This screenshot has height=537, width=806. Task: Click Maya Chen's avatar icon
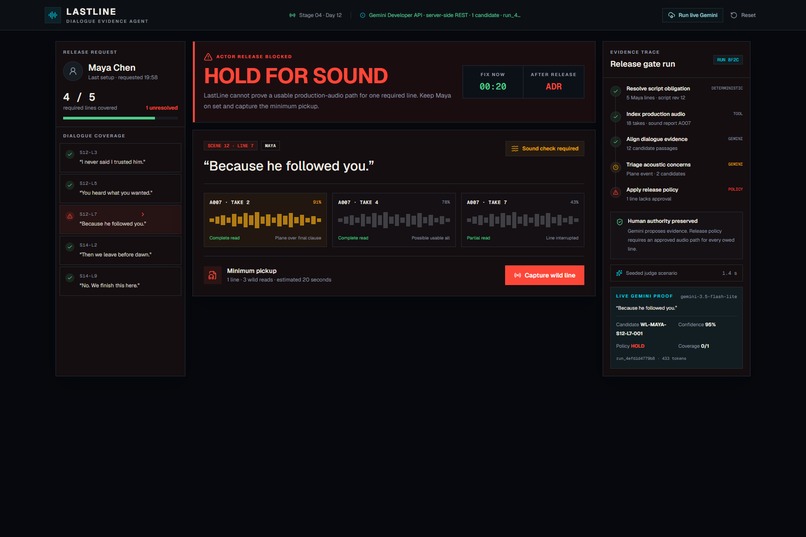73,71
